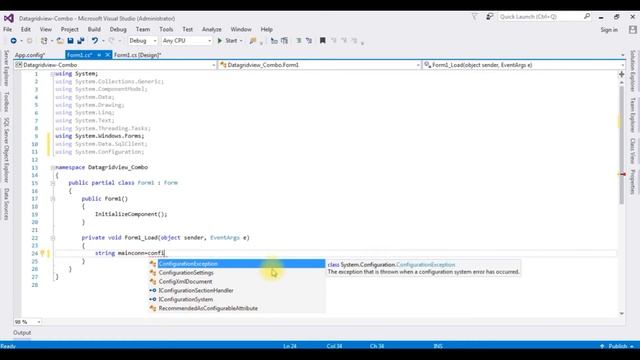640x360 pixels.
Task: Open the Edit menu
Action: (26, 29)
